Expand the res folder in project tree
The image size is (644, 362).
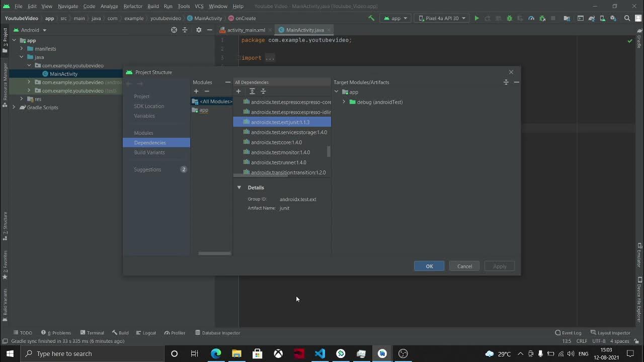pyautogui.click(x=22, y=99)
